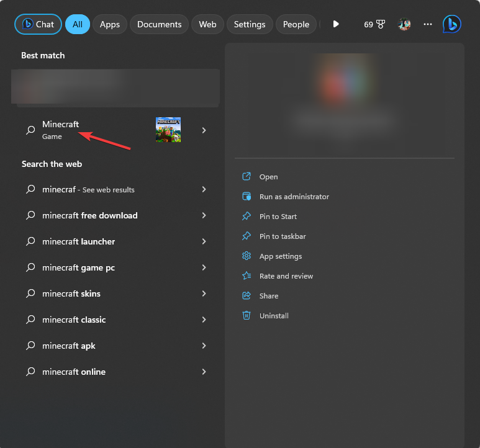Screen dimensions: 480x448
Task: Expand chevron for 'minecraft classic'
Action: pyautogui.click(x=204, y=320)
